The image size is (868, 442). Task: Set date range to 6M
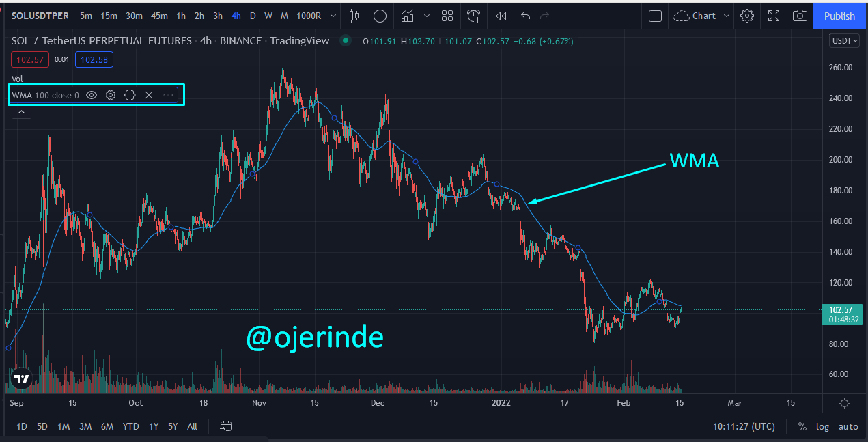(x=107, y=426)
